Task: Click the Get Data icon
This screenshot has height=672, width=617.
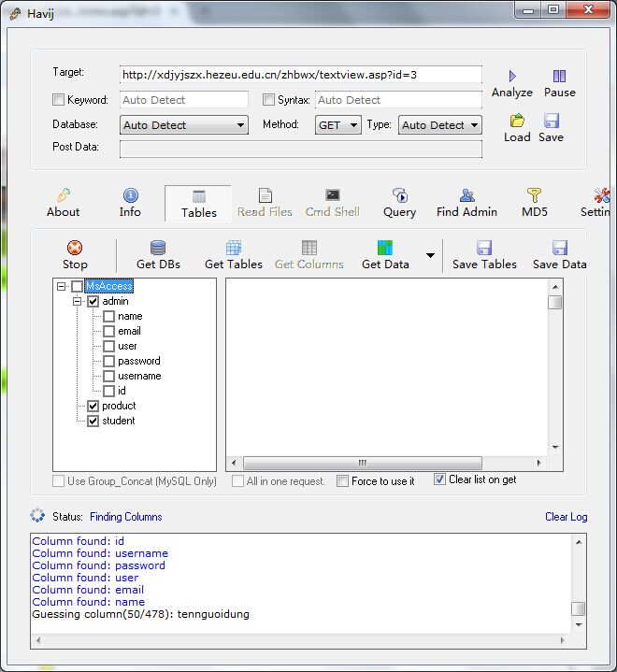Action: pyautogui.click(x=385, y=248)
